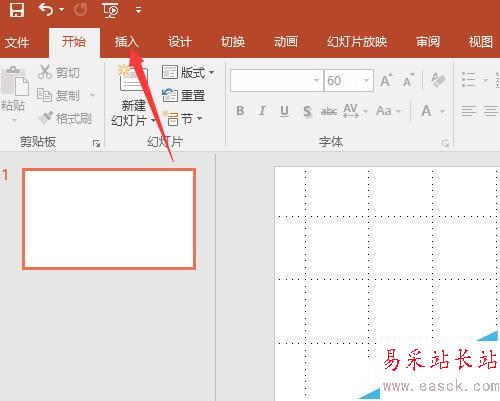The image size is (500, 401).
Task: Toggle text shadow S button
Action: [307, 111]
